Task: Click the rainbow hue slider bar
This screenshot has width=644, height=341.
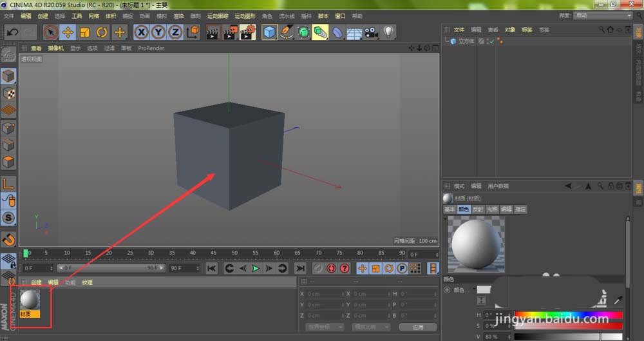Action: [x=568, y=315]
